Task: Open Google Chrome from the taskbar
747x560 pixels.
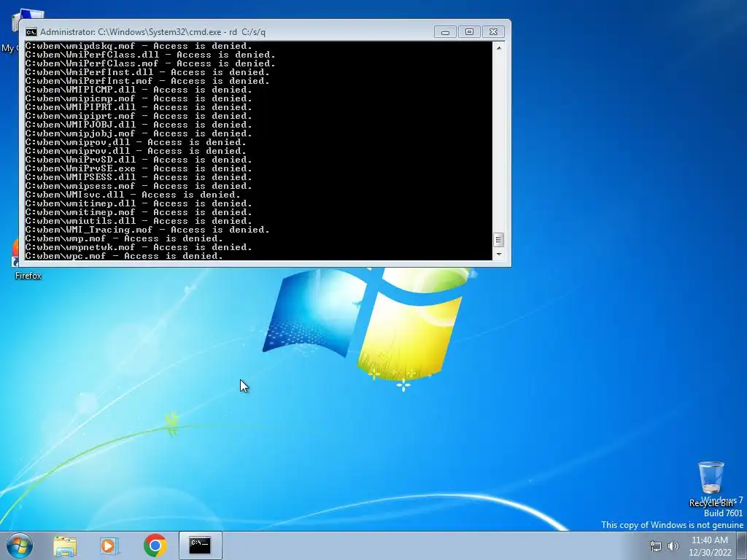Action: coord(155,545)
